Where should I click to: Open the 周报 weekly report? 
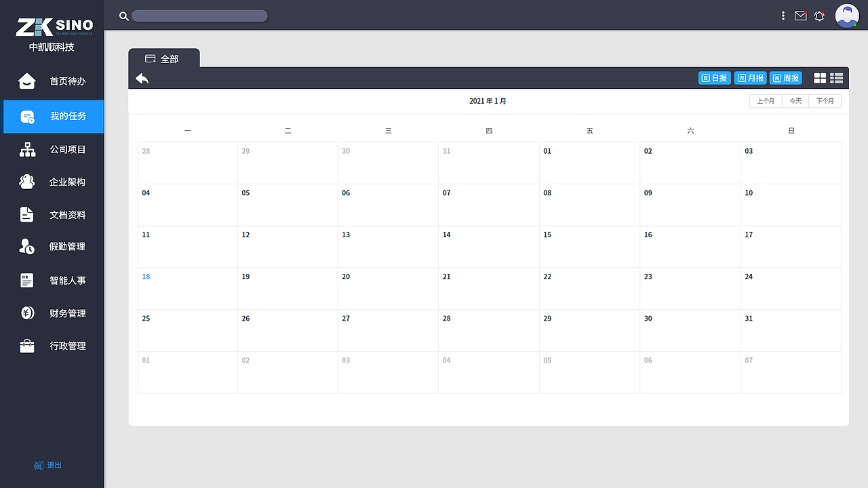click(x=787, y=78)
